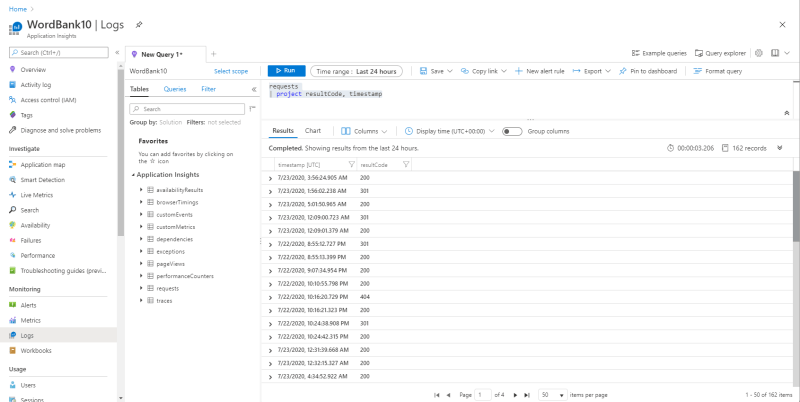Go to Home breadcrumb
The width and height of the screenshot is (800, 402).
[18, 9]
